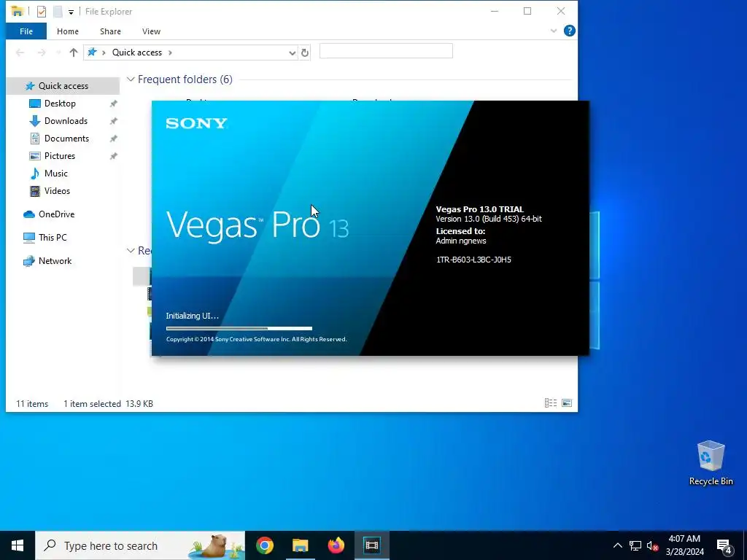Open Pictures in the navigation pane
The height and width of the screenshot is (560, 747).
(60, 156)
